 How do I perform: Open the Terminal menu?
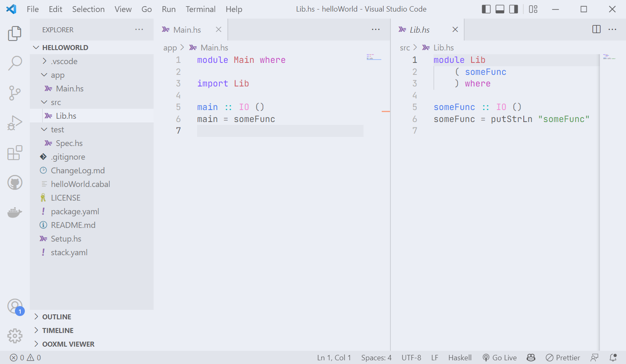200,9
